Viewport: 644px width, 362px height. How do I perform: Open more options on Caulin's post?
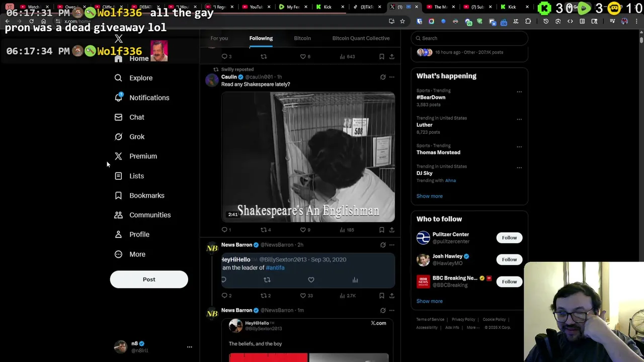coord(392,77)
